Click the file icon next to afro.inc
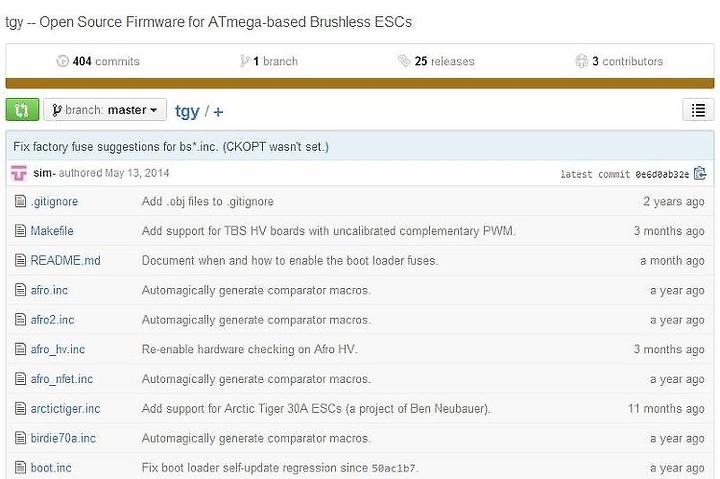The image size is (720, 479). pos(20,290)
